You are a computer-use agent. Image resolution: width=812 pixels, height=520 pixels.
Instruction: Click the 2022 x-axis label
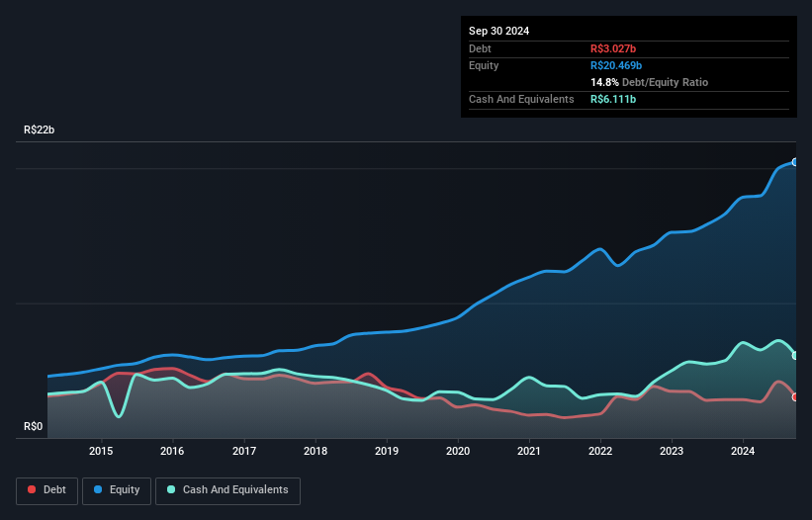tap(600, 451)
